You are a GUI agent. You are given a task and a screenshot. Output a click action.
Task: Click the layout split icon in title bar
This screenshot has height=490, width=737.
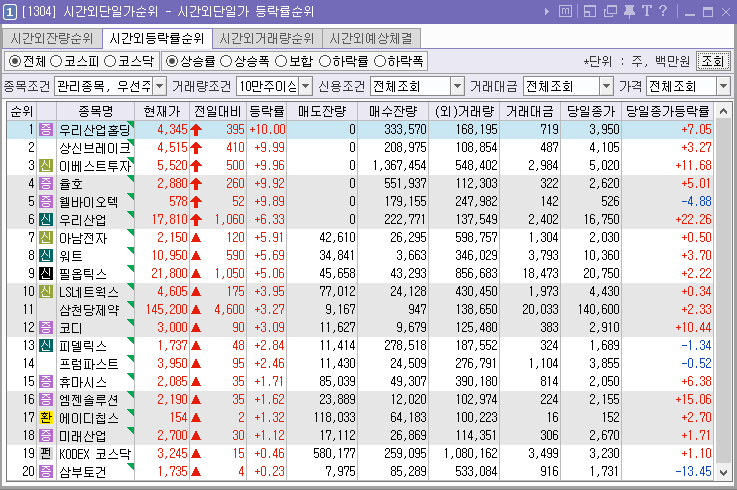tap(589, 11)
